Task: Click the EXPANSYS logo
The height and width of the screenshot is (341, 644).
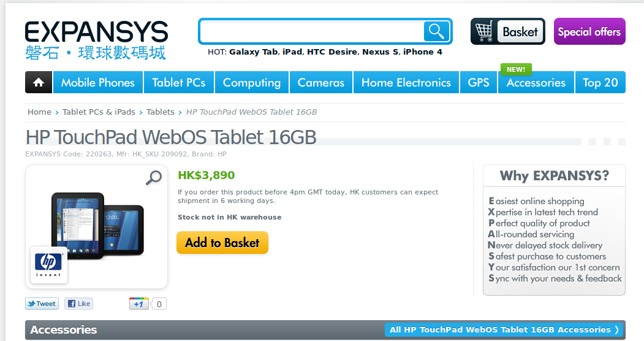Action: click(x=97, y=40)
